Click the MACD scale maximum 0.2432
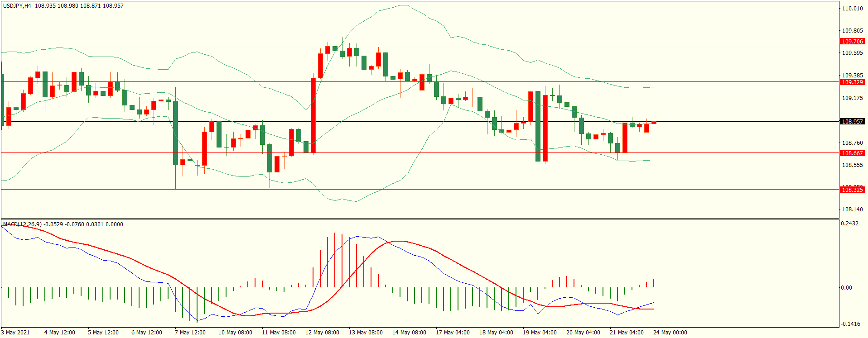 click(x=849, y=224)
